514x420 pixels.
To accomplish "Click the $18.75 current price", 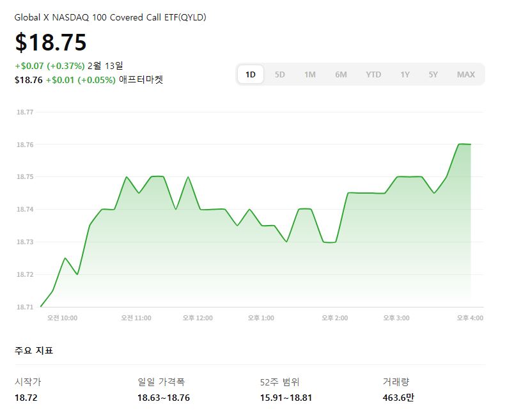I will (x=51, y=42).
